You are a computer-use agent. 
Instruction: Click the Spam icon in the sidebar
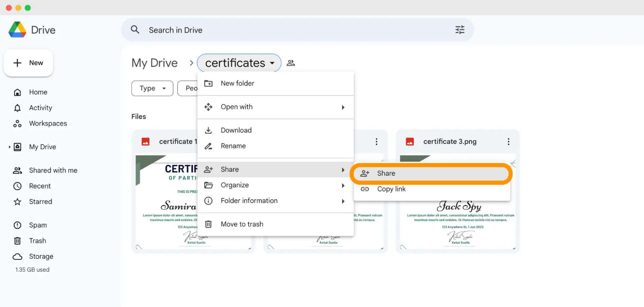click(17, 225)
